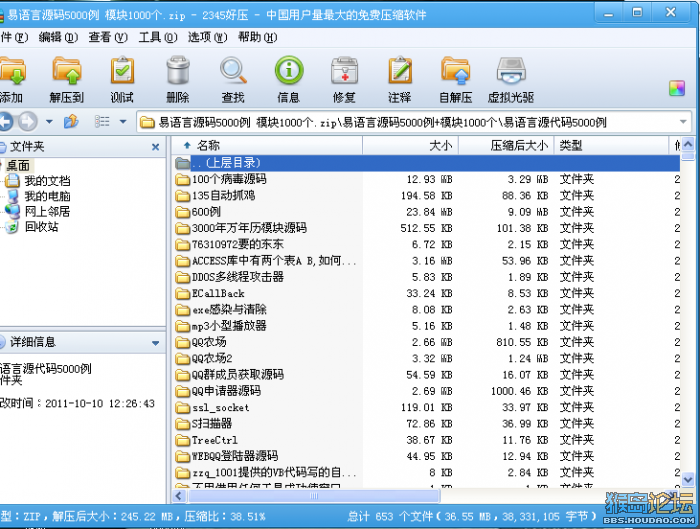Screen dimensions: 700x529
Task: Sort by the 类型 column header
Action: click(611, 146)
